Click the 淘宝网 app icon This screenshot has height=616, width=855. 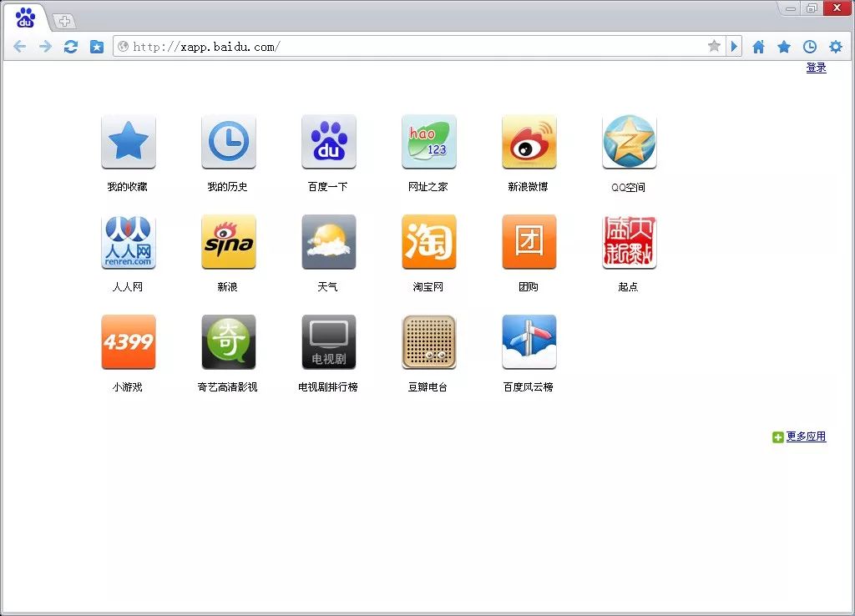point(428,242)
